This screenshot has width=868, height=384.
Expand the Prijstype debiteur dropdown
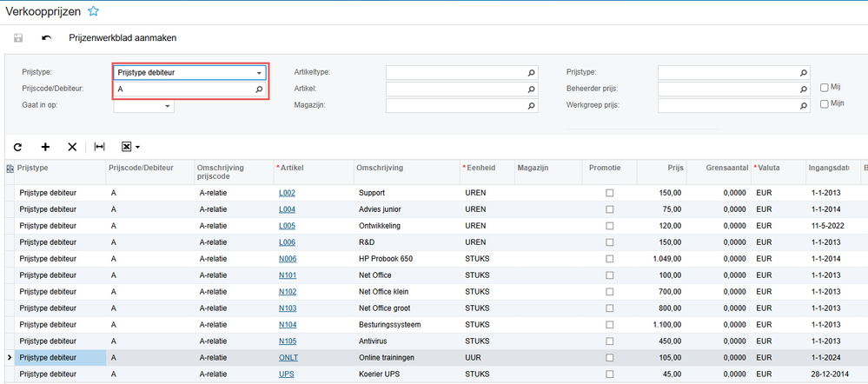pyautogui.click(x=259, y=73)
